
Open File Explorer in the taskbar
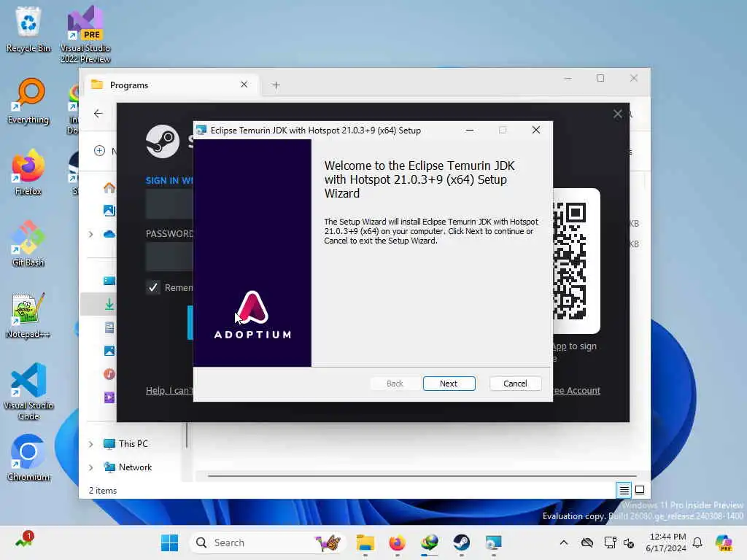(x=365, y=542)
